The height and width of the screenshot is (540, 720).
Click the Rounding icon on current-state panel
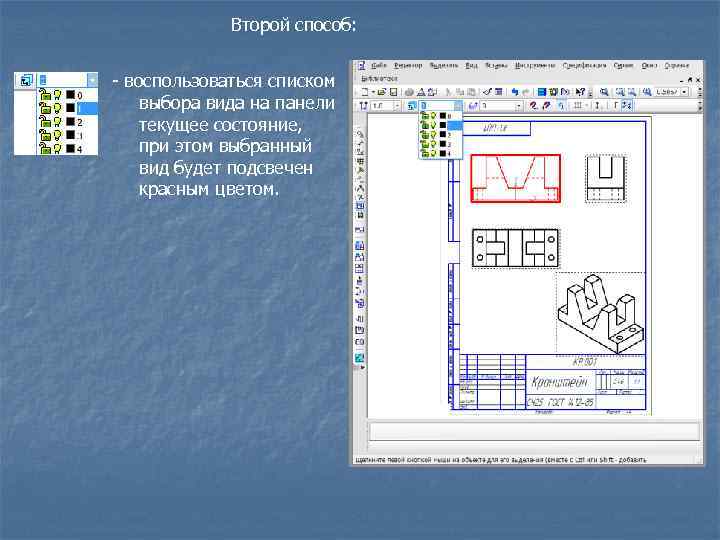click(x=627, y=106)
